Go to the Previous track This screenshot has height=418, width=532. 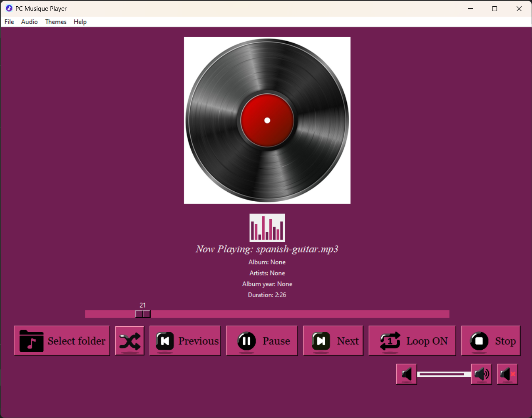coord(185,341)
